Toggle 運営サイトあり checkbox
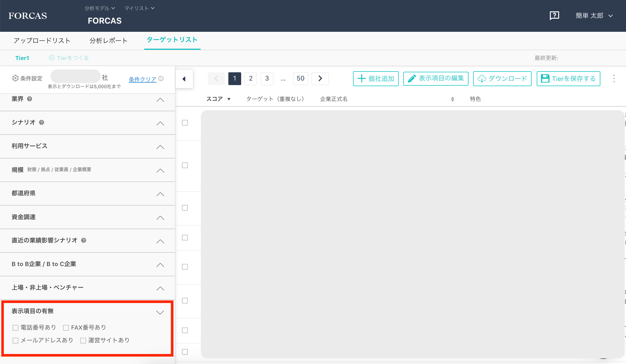This screenshot has width=626, height=364. (83, 340)
